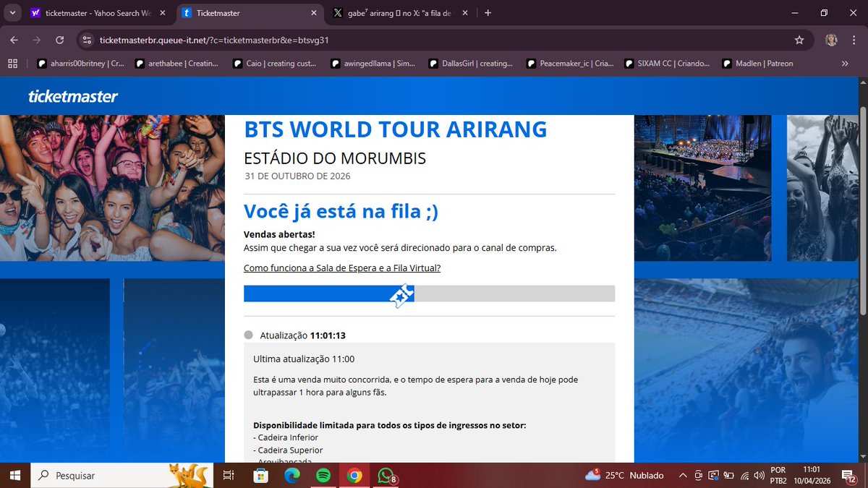
Task: Open the Peacemaker_ic bookmark
Action: coord(569,64)
